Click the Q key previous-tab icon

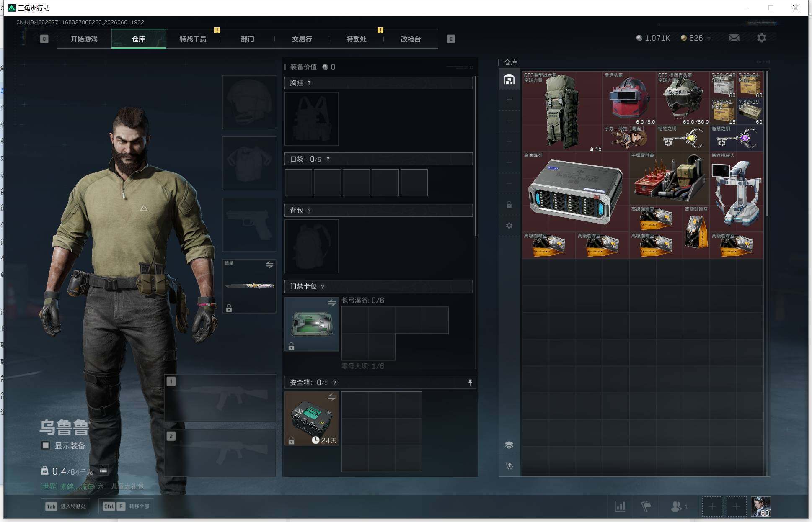(44, 39)
